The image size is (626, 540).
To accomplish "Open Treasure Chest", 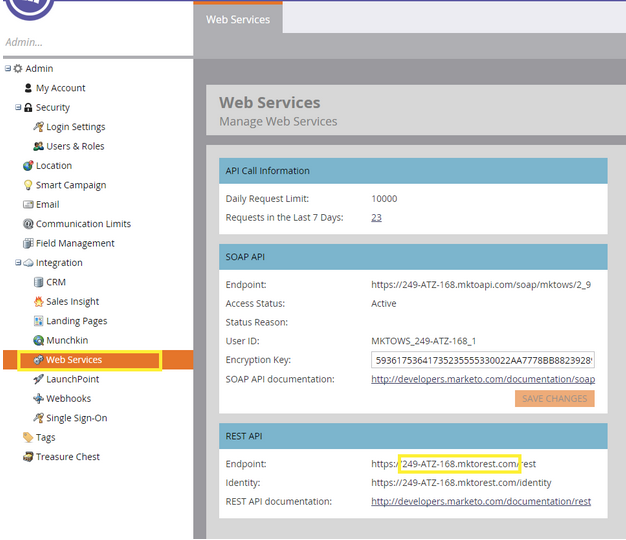I will (68, 457).
